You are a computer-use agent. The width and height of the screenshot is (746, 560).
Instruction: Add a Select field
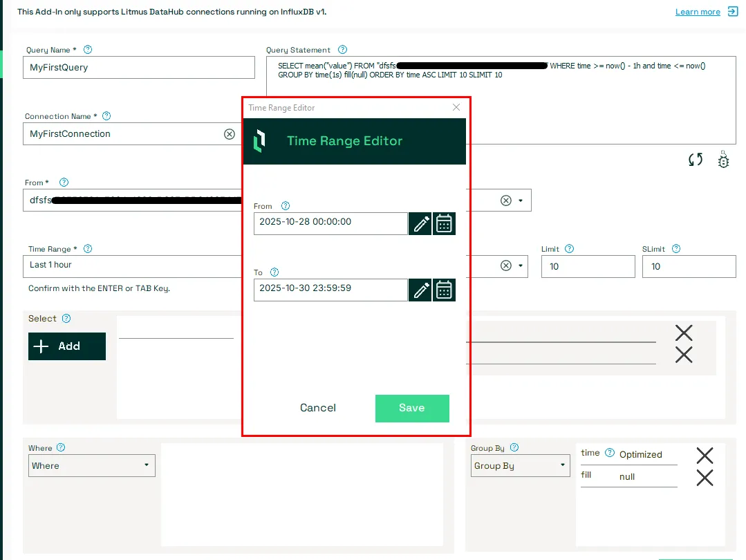(67, 346)
